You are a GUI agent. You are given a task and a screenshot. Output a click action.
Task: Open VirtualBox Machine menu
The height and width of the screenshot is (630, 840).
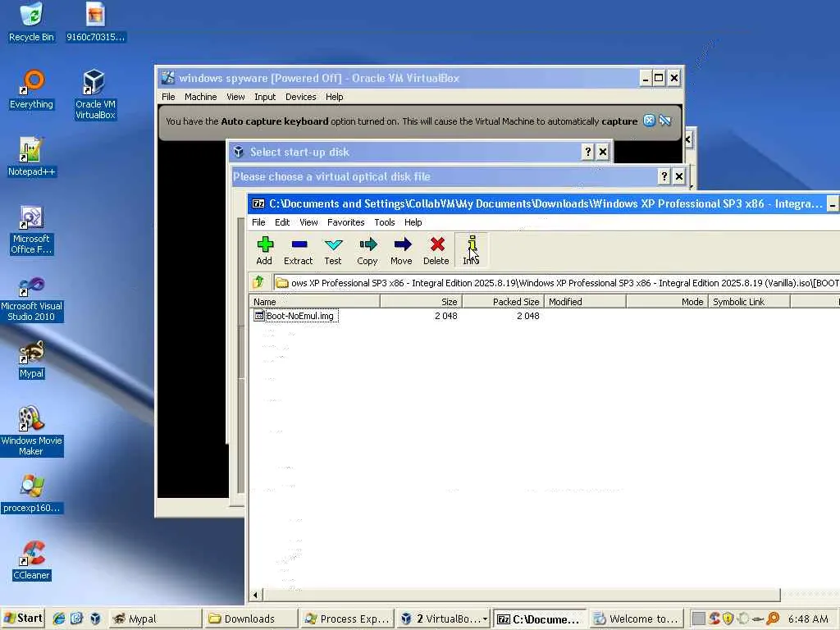pyautogui.click(x=200, y=97)
